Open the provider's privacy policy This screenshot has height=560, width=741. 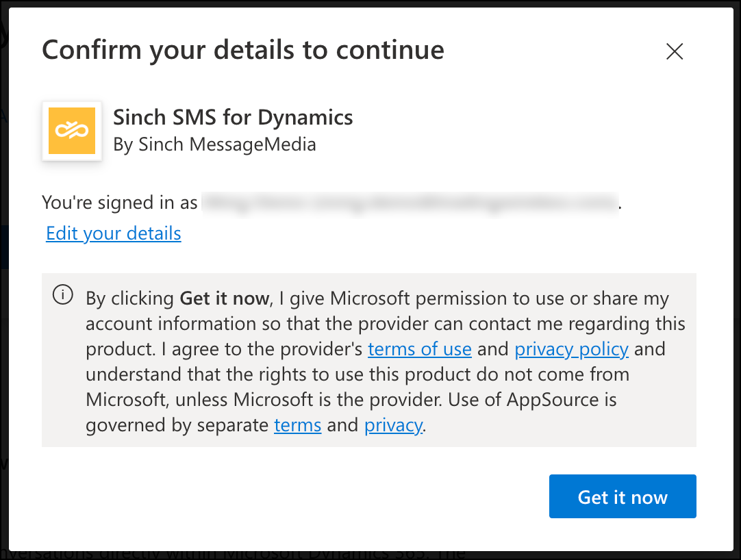pos(571,349)
